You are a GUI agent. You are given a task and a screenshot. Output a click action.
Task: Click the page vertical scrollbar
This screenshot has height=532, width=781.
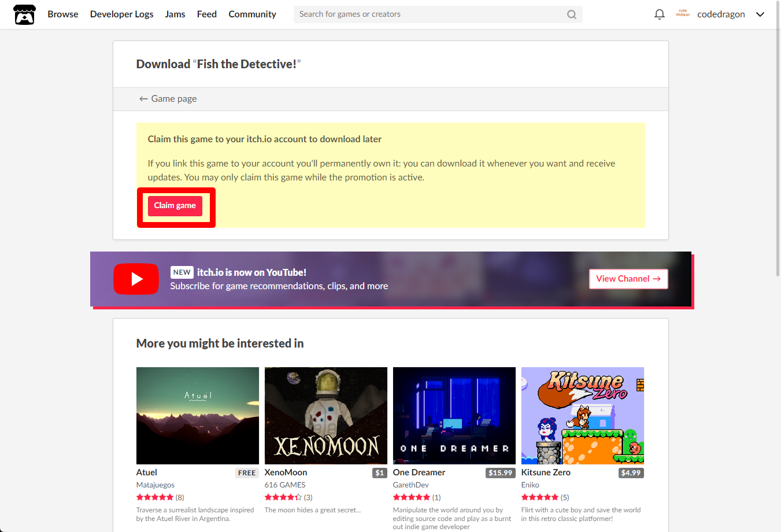[778, 139]
